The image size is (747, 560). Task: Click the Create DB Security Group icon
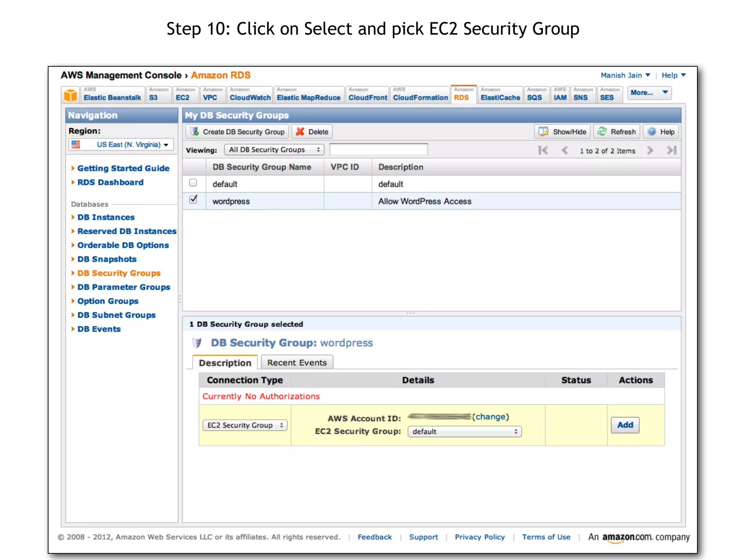click(194, 132)
